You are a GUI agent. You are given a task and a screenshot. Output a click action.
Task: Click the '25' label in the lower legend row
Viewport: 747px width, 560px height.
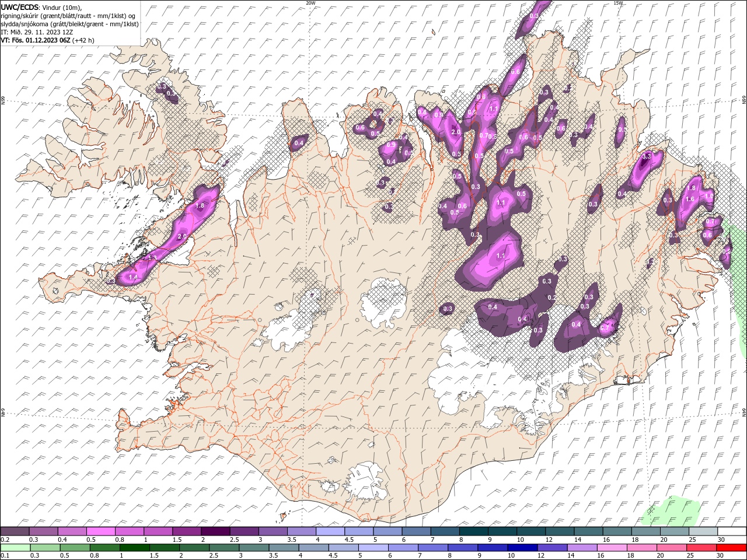692,556
